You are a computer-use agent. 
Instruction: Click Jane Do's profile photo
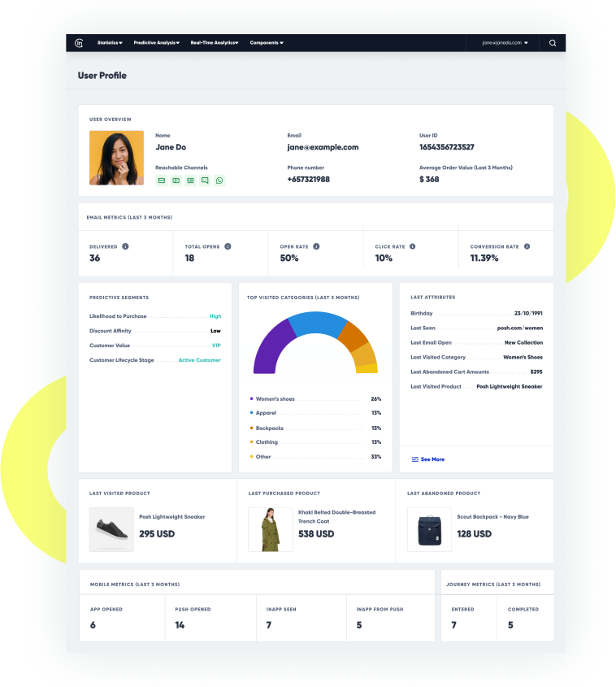(x=116, y=158)
